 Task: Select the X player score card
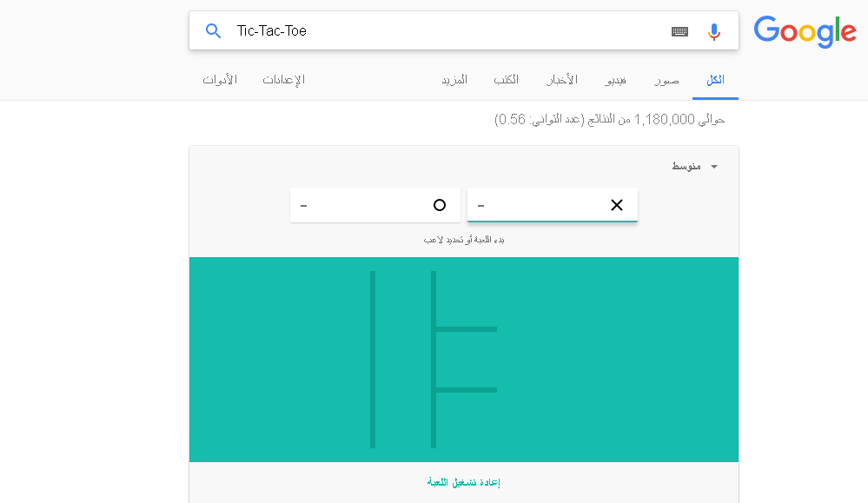(x=553, y=205)
